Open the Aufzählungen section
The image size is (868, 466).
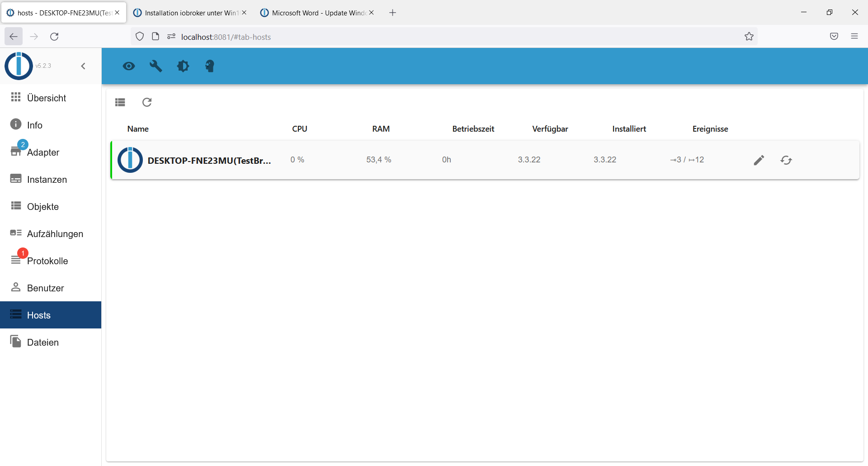[x=51, y=233]
